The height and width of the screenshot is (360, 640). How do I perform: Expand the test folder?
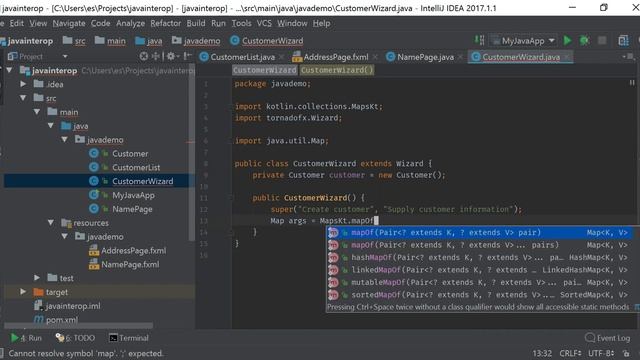(37, 278)
